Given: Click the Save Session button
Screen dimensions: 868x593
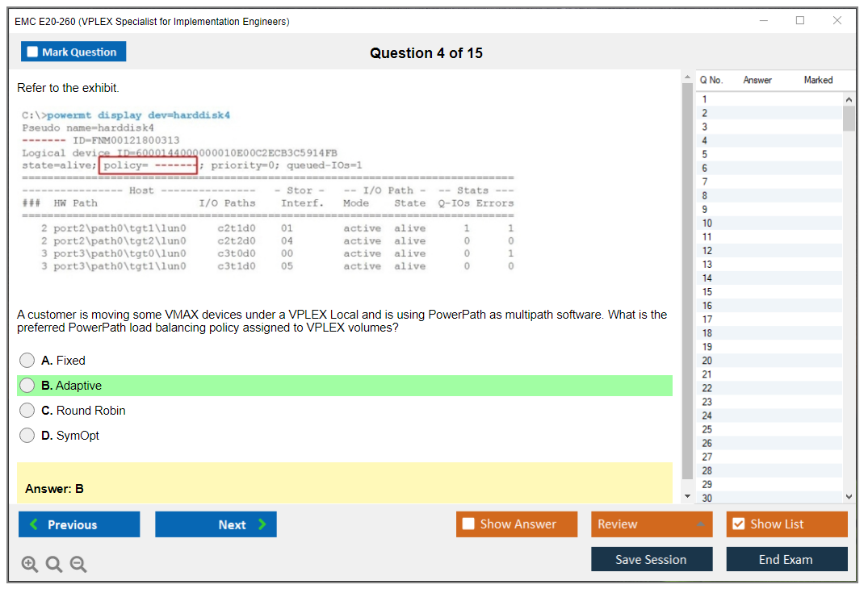Looking at the screenshot, I should point(651,559).
